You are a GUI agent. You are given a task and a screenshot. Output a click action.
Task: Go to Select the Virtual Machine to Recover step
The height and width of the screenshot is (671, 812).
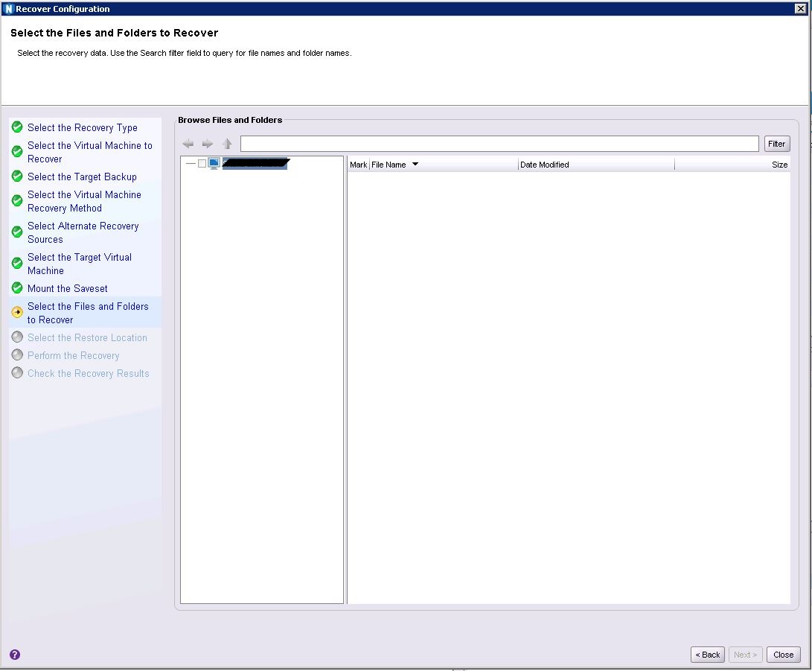point(89,152)
